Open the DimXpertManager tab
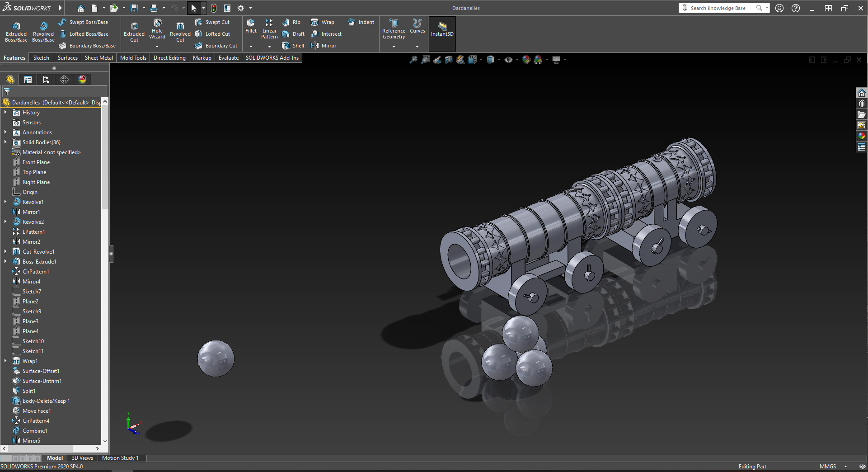This screenshot has width=868, height=472. (x=64, y=80)
